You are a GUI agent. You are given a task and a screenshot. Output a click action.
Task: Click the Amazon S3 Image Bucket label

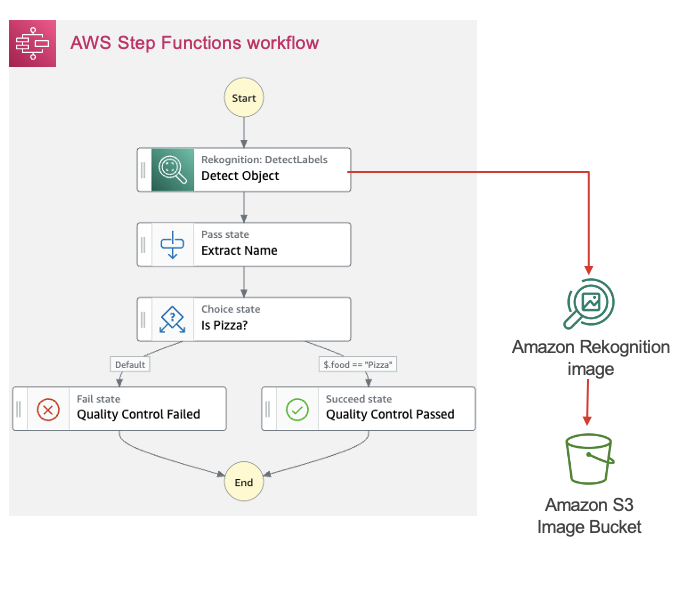click(x=589, y=516)
